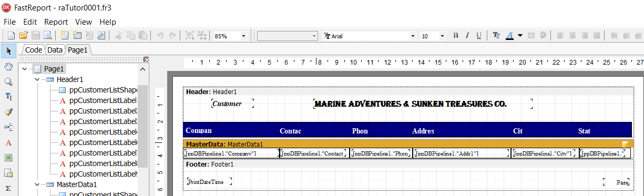644x196 pixels.
Task: Open a report file with the folder icon
Action: coord(23,36)
